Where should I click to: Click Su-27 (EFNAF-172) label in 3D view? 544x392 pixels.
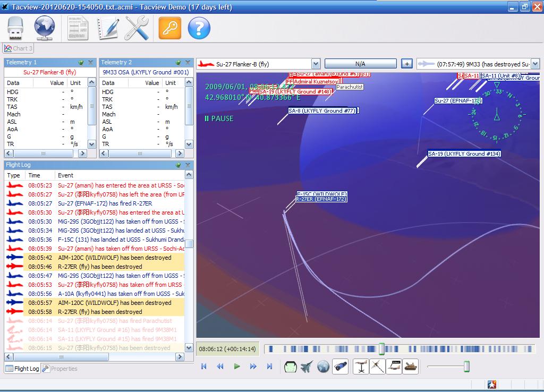pos(458,100)
